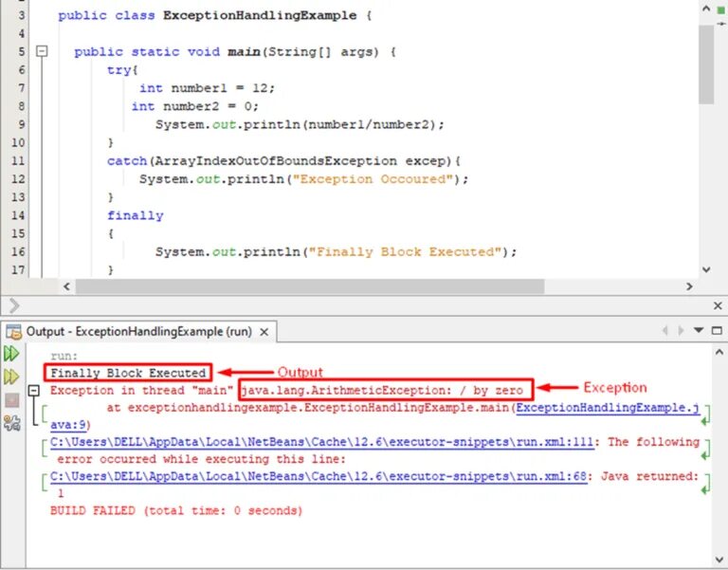Screen dimensions: 728x570
Task: Open the run.xml:111 link
Action: (321, 442)
